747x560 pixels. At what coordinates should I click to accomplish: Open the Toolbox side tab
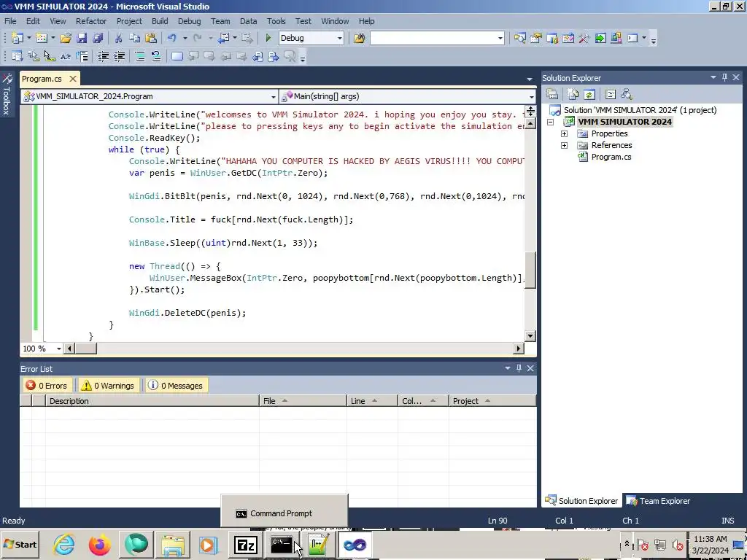point(7,95)
